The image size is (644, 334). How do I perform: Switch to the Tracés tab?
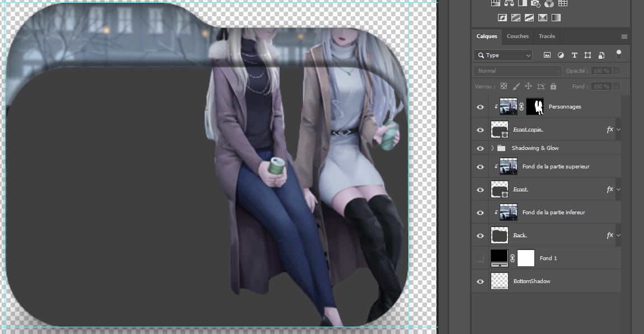[547, 36]
